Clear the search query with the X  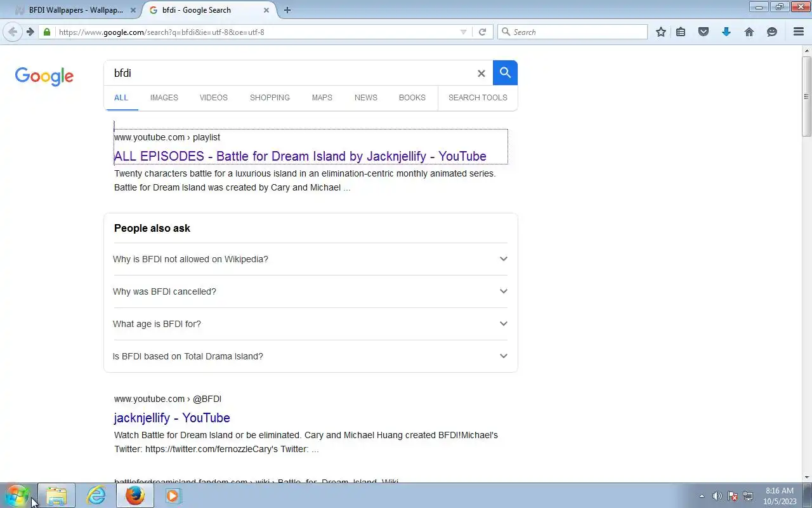(x=481, y=74)
